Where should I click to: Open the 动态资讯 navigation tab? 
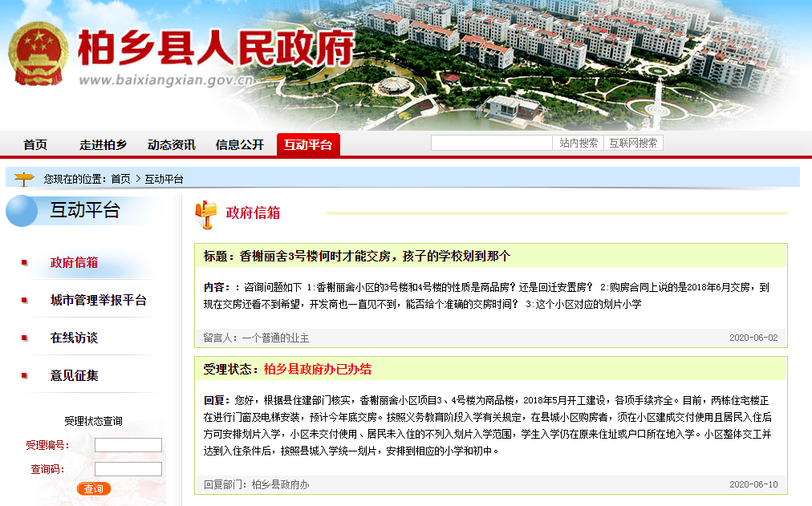[172, 145]
